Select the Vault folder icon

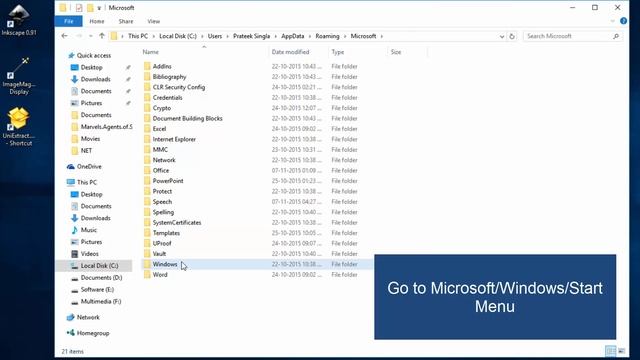point(147,254)
